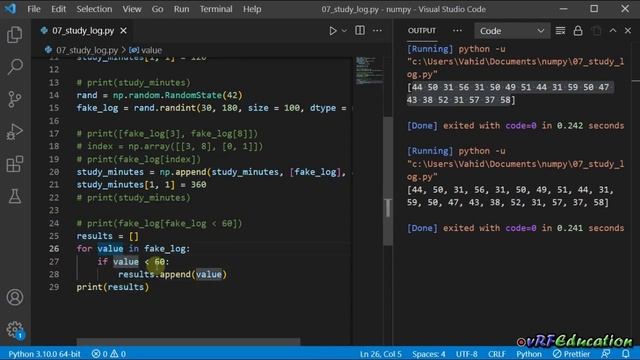Open the File menu

(x=34, y=9)
